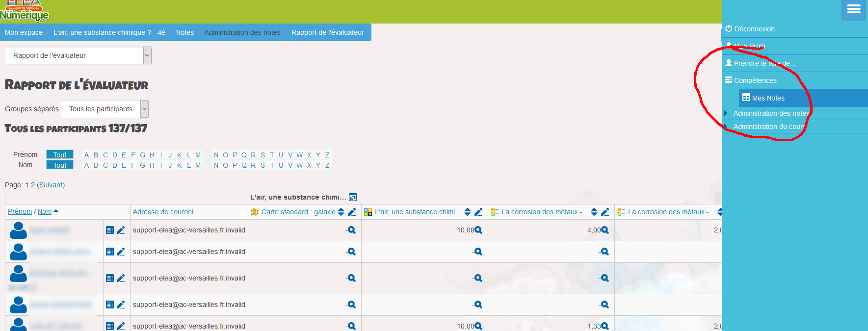Image resolution: width=868 pixels, height=331 pixels.
Task: Click the Déconnexion power icon
Action: 729,29
